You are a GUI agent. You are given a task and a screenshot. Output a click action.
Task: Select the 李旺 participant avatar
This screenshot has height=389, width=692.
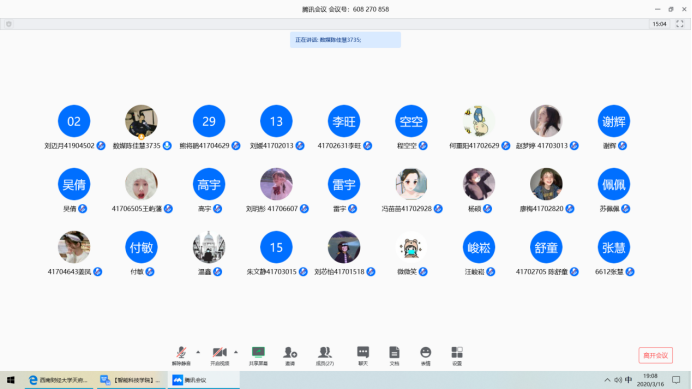(344, 121)
